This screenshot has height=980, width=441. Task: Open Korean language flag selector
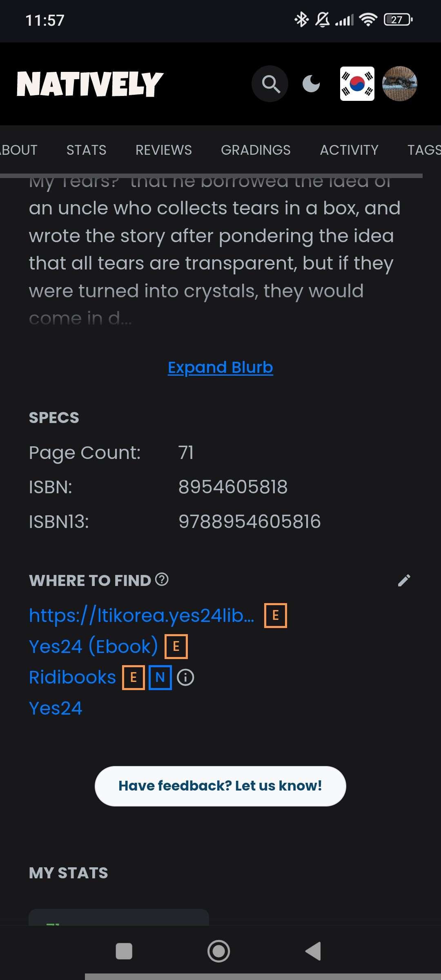(357, 84)
